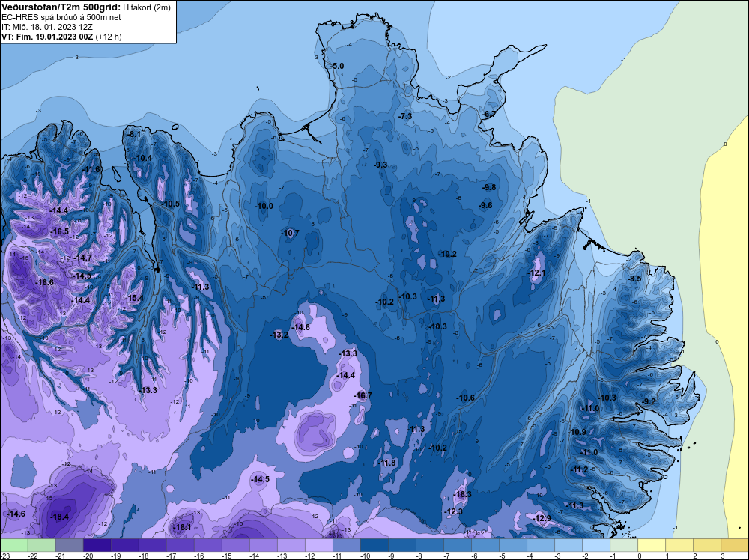Select the -10.5 temperature value
This screenshot has height=560, width=749.
(x=171, y=204)
